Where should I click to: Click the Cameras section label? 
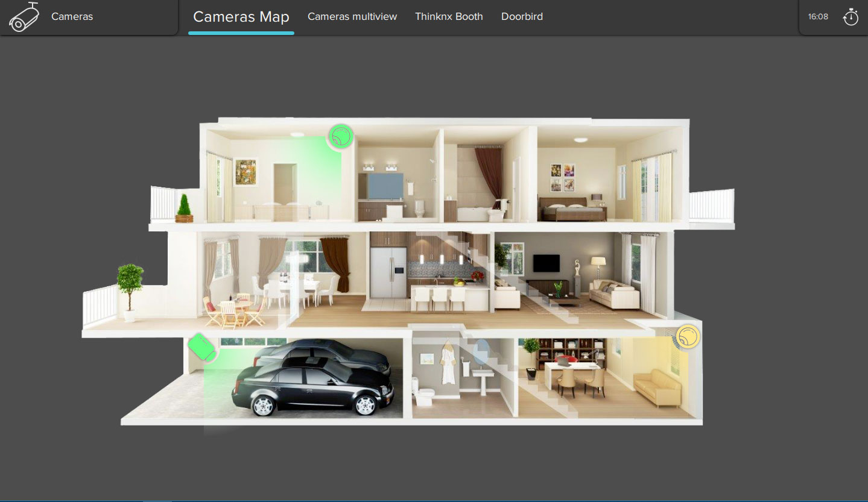pyautogui.click(x=72, y=17)
